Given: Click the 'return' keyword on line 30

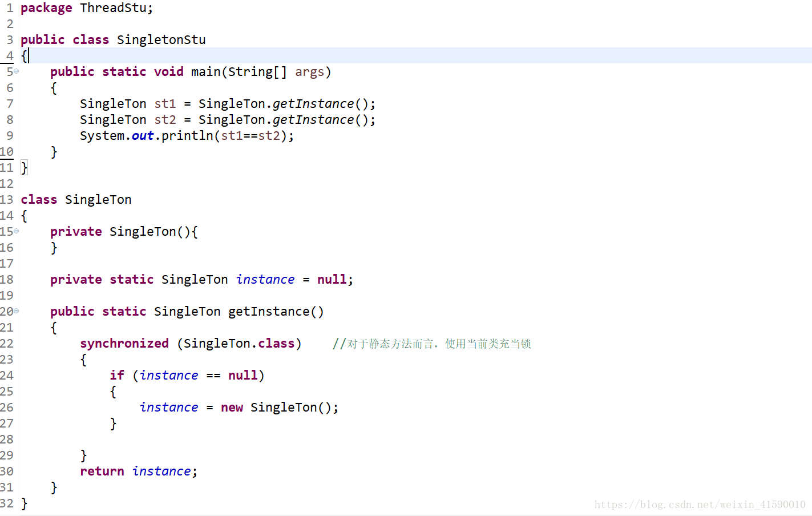Looking at the screenshot, I should tap(102, 471).
